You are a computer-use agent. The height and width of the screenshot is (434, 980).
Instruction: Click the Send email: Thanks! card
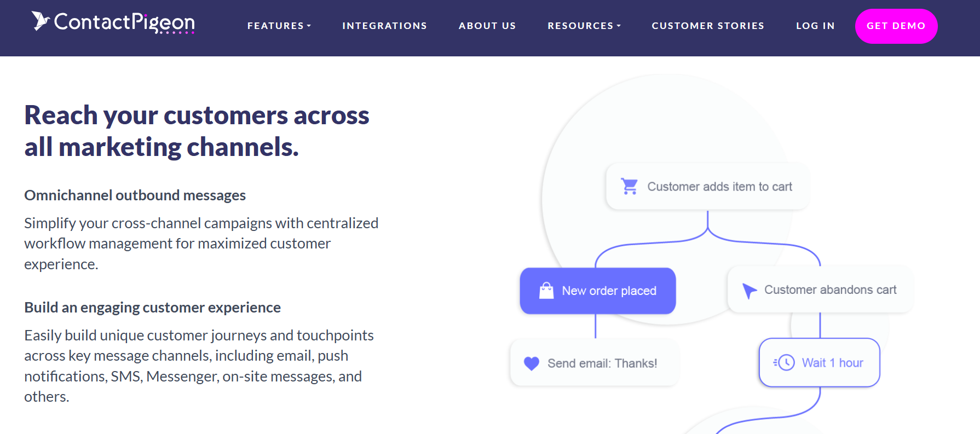tap(595, 363)
